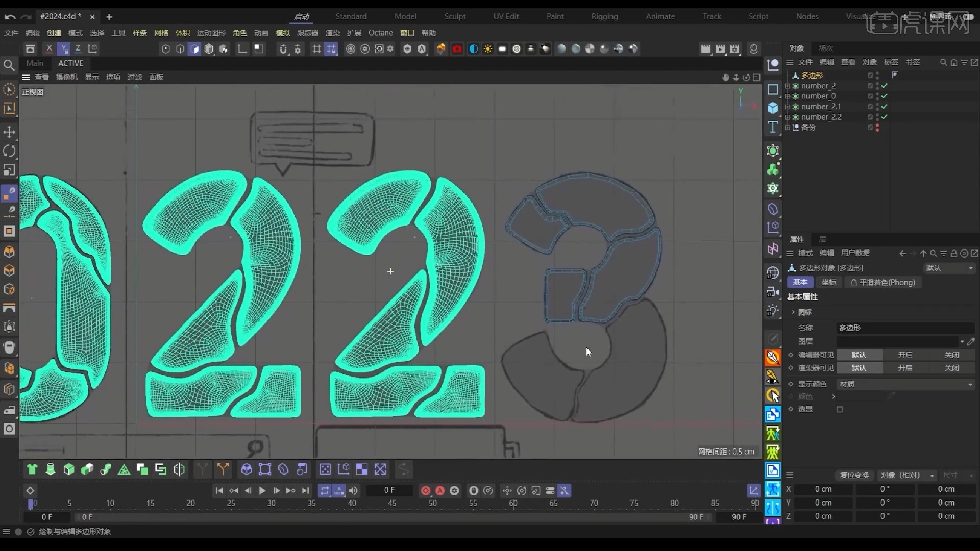Set 编辑器可见 to 关闭
Viewport: 980px width, 551px height.
pyautogui.click(x=951, y=355)
